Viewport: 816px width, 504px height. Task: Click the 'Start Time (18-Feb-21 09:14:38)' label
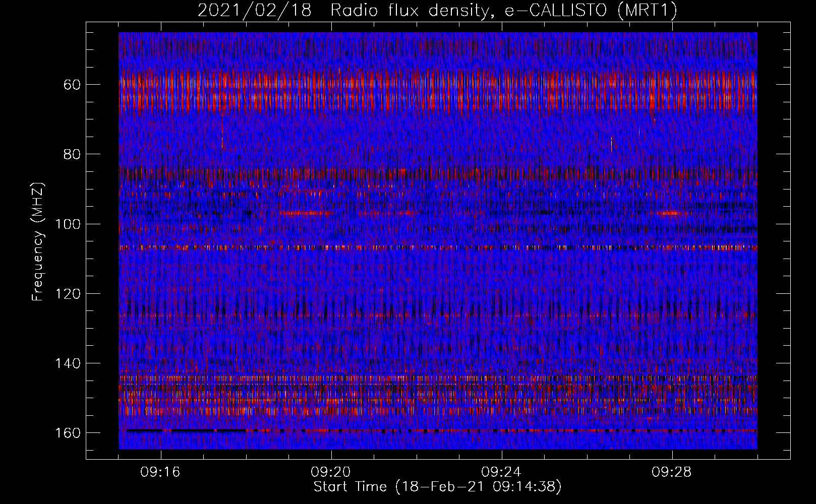click(437, 487)
